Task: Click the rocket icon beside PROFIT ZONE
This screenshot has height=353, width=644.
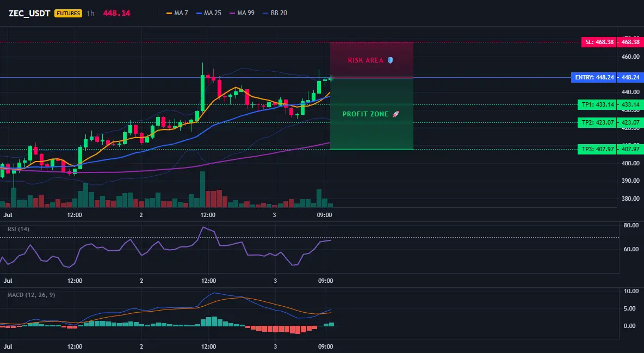Action: [x=395, y=114]
